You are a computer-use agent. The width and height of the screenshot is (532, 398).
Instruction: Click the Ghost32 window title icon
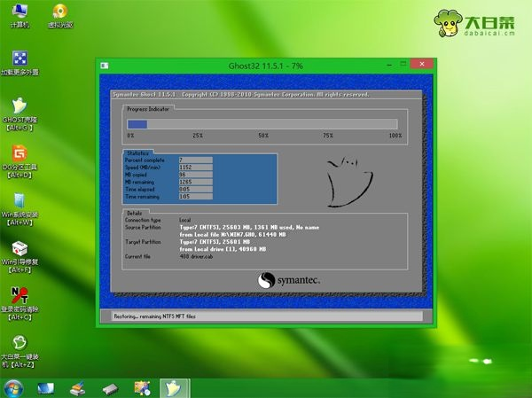click(105, 66)
